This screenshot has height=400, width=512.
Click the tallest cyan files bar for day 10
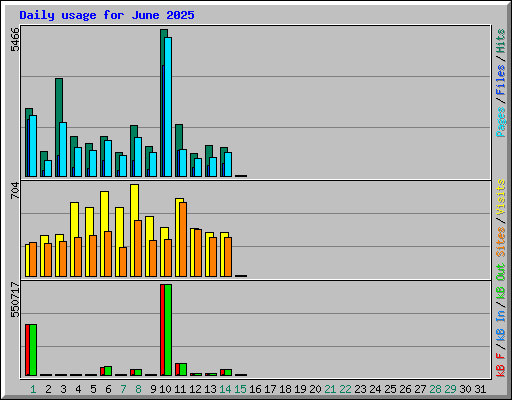pyautogui.click(x=168, y=107)
